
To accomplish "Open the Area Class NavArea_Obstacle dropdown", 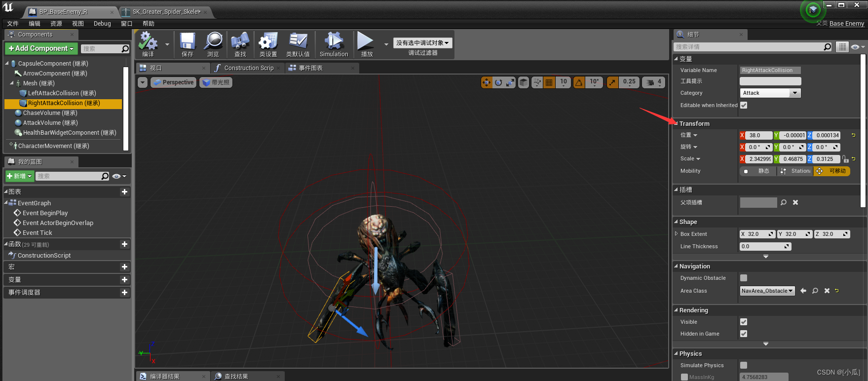I will tap(767, 291).
